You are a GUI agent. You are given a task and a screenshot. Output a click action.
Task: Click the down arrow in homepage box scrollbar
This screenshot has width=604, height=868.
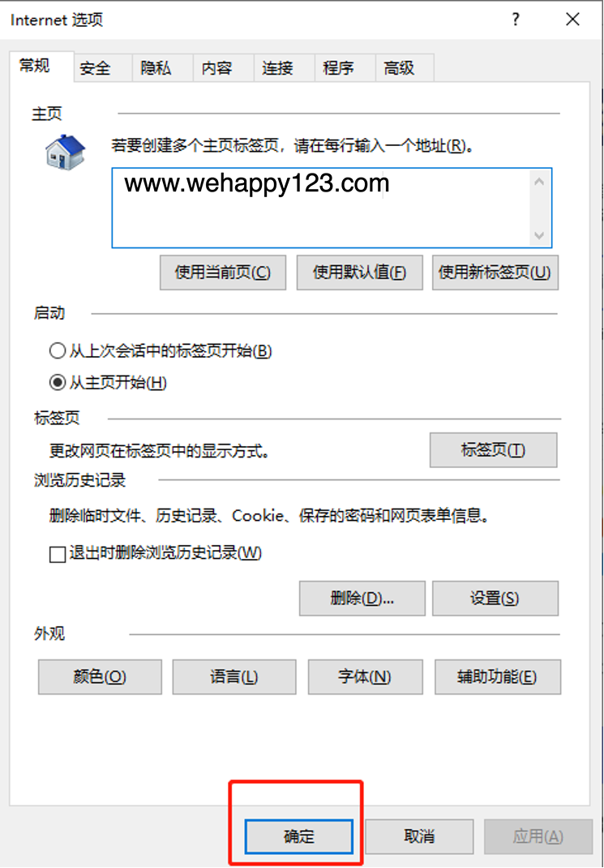[539, 235]
